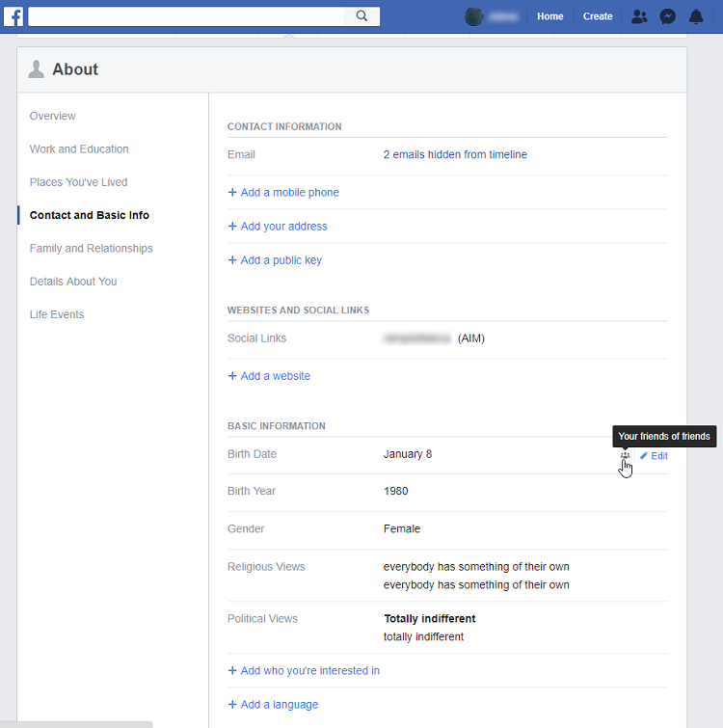
Task: Select the Overview tab
Action: click(52, 116)
